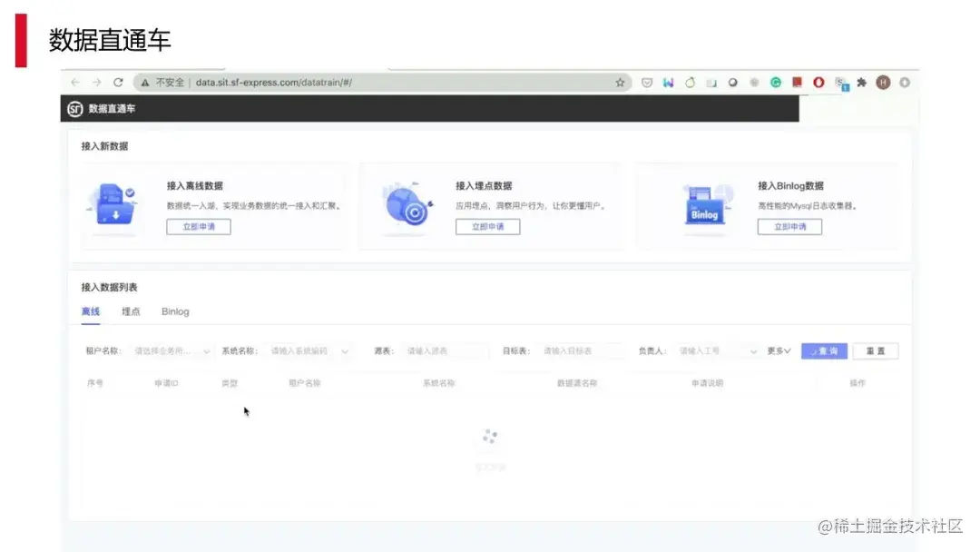Screen dimensions: 980x552
Task: Switch to the 埋点 tab
Action: pyautogui.click(x=131, y=311)
